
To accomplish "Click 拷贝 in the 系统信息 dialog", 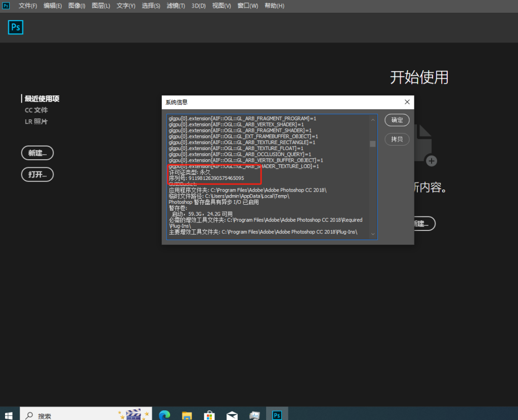I will coord(397,139).
